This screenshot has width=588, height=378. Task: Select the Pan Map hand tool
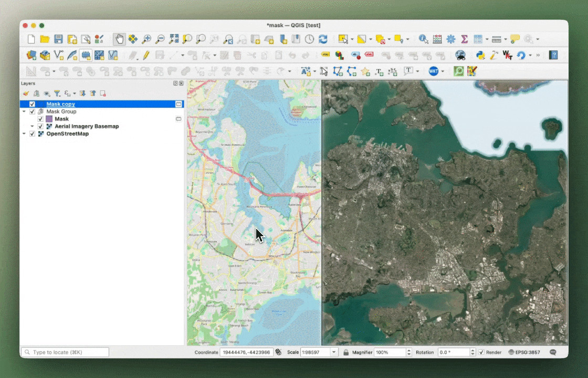pyautogui.click(x=120, y=39)
